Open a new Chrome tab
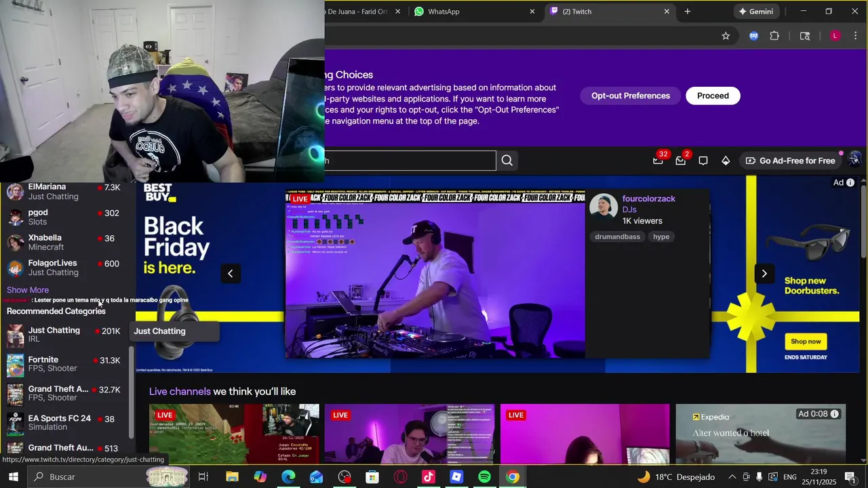This screenshot has height=488, width=868. click(x=688, y=12)
